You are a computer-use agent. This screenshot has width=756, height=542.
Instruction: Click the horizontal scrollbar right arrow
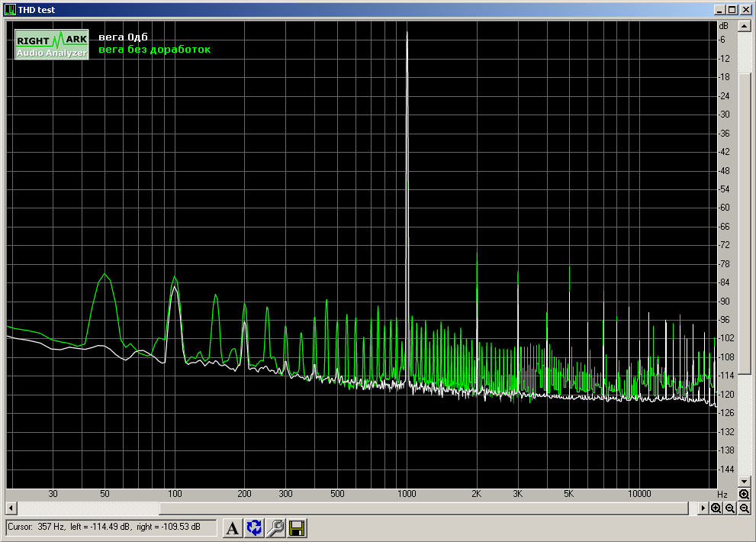pyautogui.click(x=703, y=508)
